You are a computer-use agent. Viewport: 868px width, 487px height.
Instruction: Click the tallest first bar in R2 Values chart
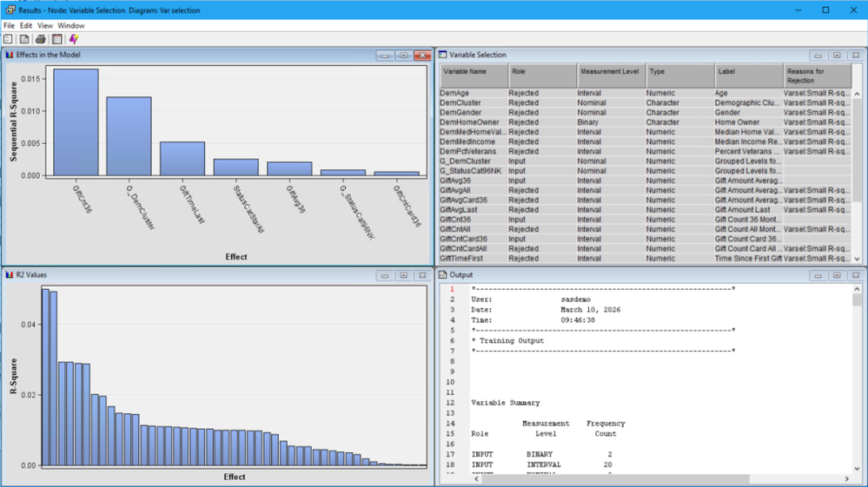tap(45, 378)
